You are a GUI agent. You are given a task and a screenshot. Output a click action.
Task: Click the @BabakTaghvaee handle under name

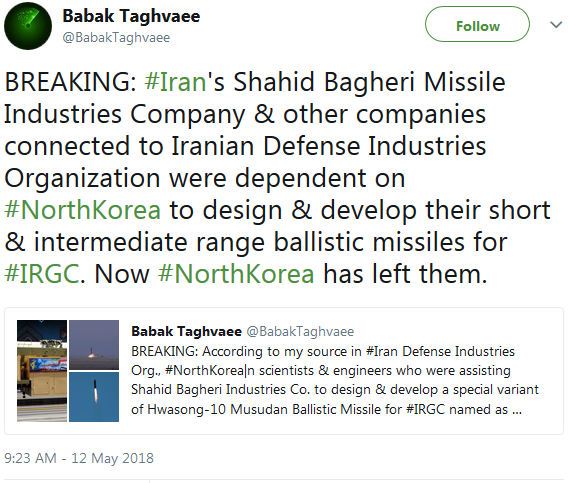116,37
